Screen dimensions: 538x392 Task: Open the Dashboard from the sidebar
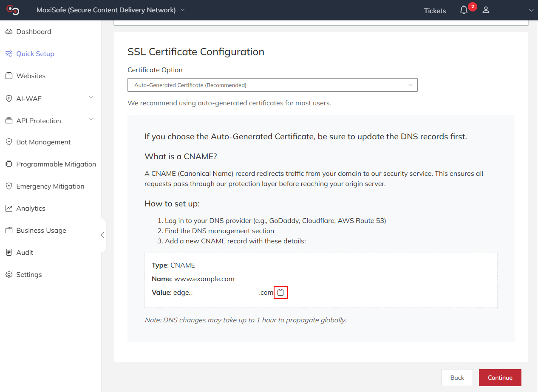34,31
